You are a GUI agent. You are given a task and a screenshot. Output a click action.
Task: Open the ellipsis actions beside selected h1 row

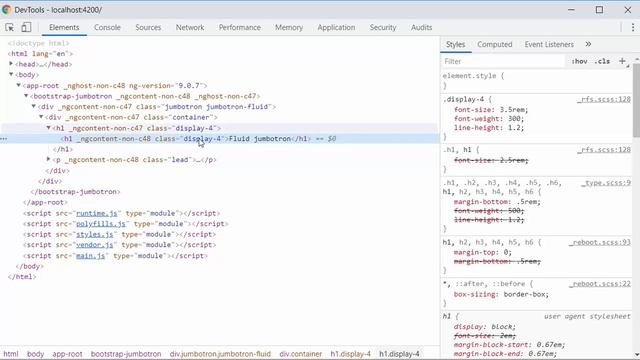[x=4, y=139]
